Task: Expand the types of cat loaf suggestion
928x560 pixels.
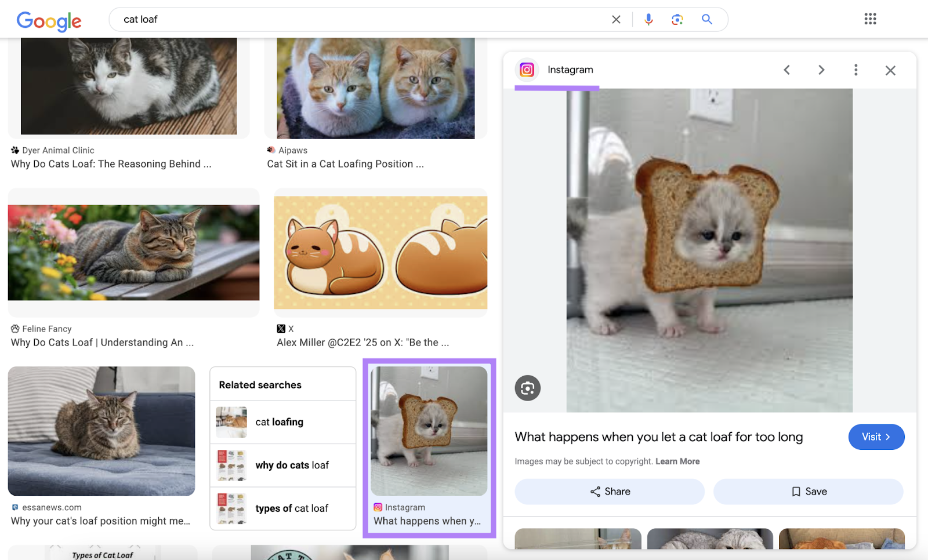Action: [291, 508]
